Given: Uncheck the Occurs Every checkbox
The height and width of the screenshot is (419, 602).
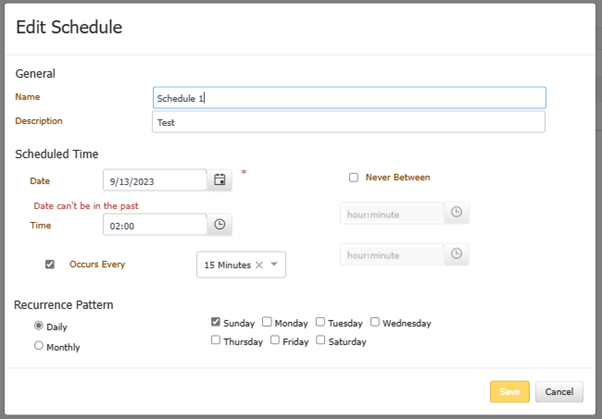Looking at the screenshot, I should (50, 264).
